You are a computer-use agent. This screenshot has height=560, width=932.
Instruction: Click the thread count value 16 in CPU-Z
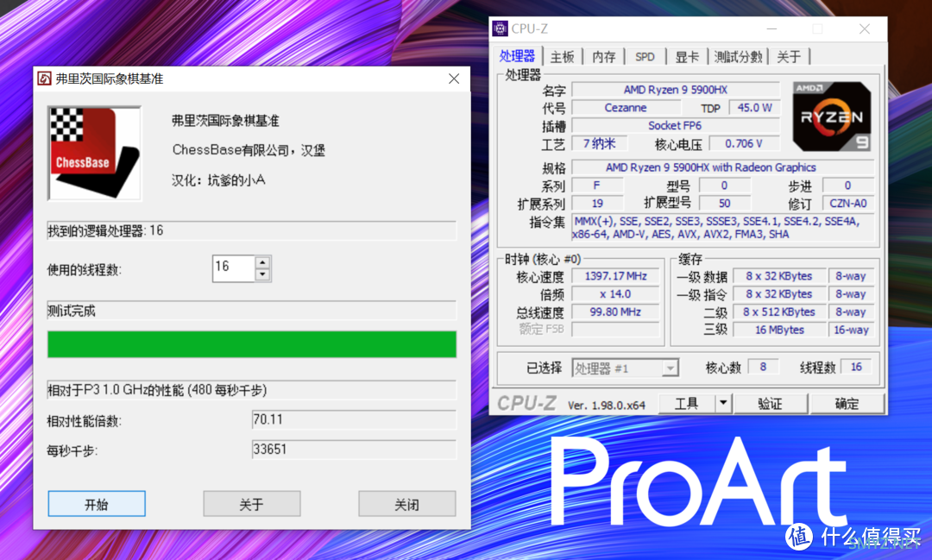coord(857,367)
